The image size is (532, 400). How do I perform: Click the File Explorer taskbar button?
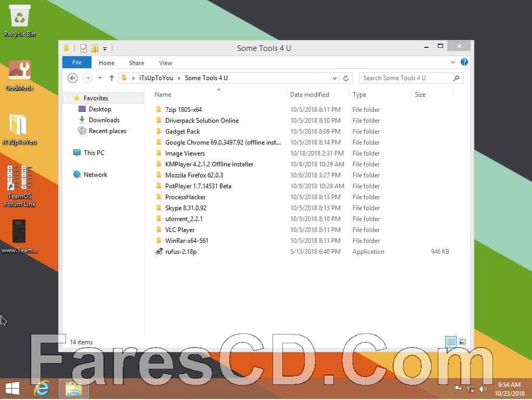point(74,389)
